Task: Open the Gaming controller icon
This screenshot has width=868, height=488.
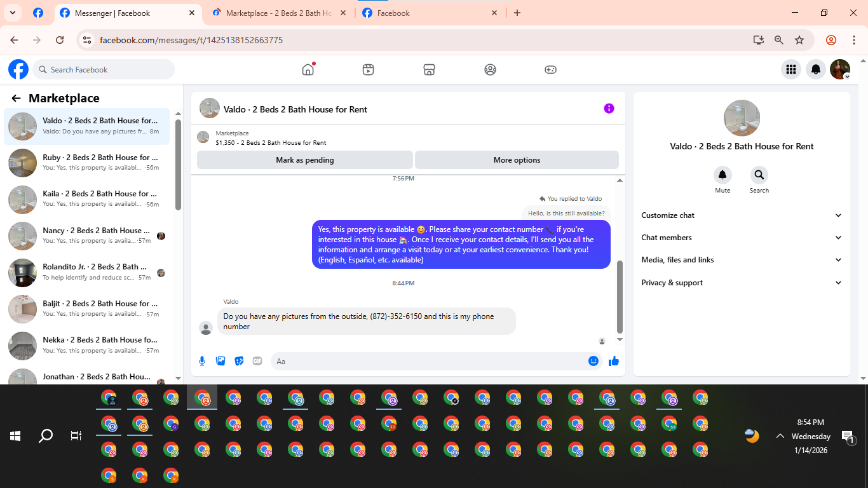Action: point(550,70)
